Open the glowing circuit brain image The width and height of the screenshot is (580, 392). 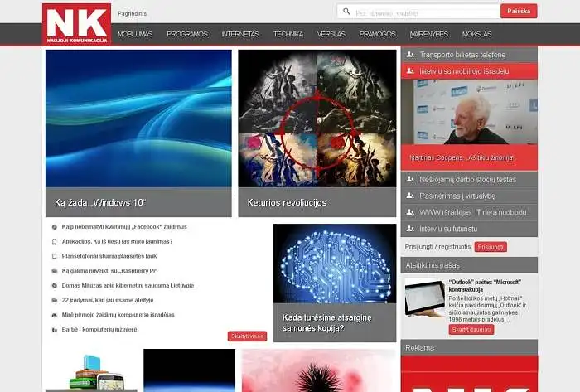tap(335, 264)
